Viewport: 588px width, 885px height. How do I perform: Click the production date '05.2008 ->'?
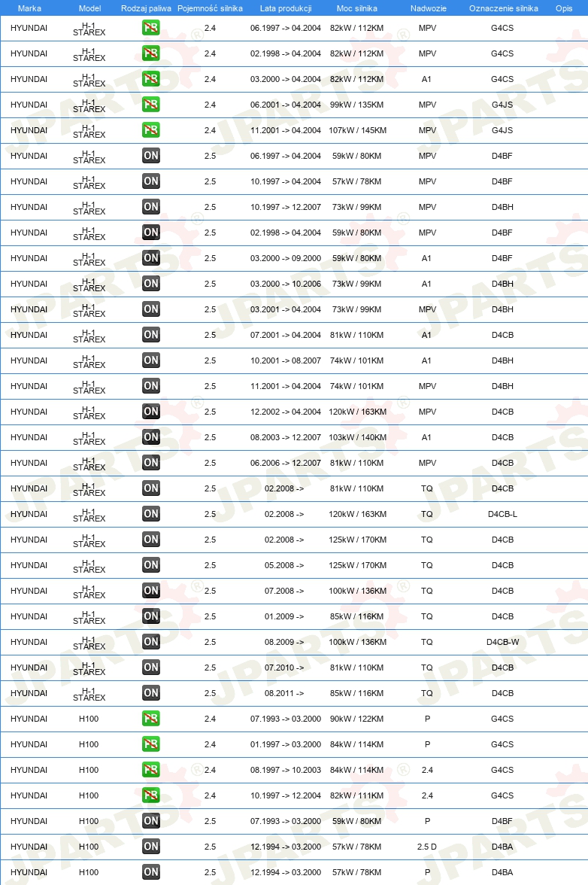(x=284, y=566)
